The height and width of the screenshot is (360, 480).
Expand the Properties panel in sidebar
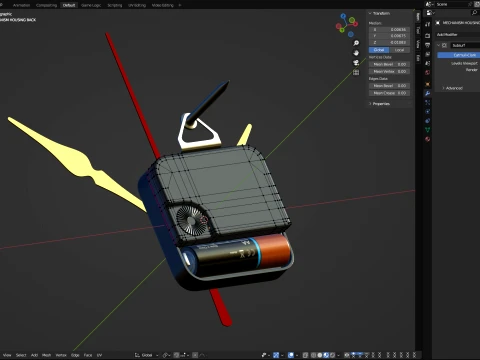click(370, 104)
